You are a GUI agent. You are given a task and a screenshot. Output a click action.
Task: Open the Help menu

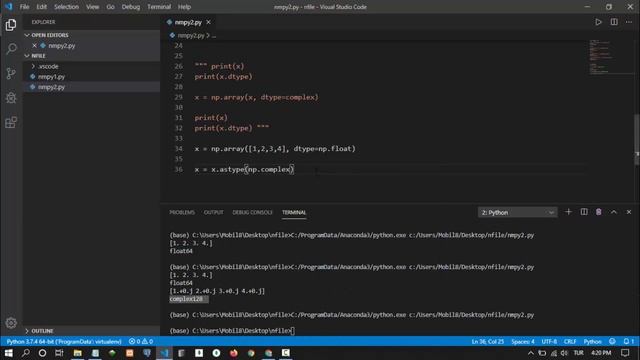pyautogui.click(x=184, y=7)
